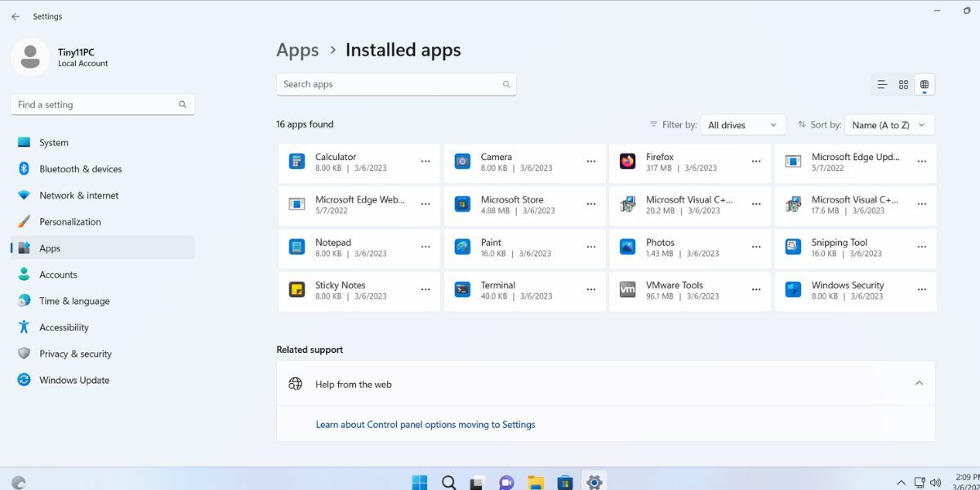The image size is (980, 490).
Task: Click the taskbar clock showing 2:09 PM
Action: (967, 482)
